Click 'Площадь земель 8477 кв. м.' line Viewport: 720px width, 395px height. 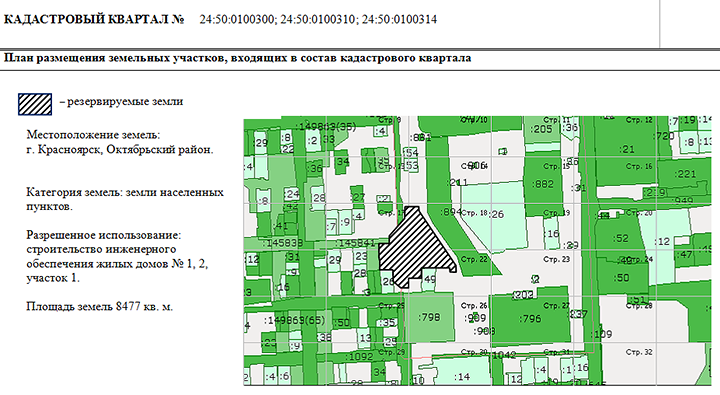coord(100,306)
